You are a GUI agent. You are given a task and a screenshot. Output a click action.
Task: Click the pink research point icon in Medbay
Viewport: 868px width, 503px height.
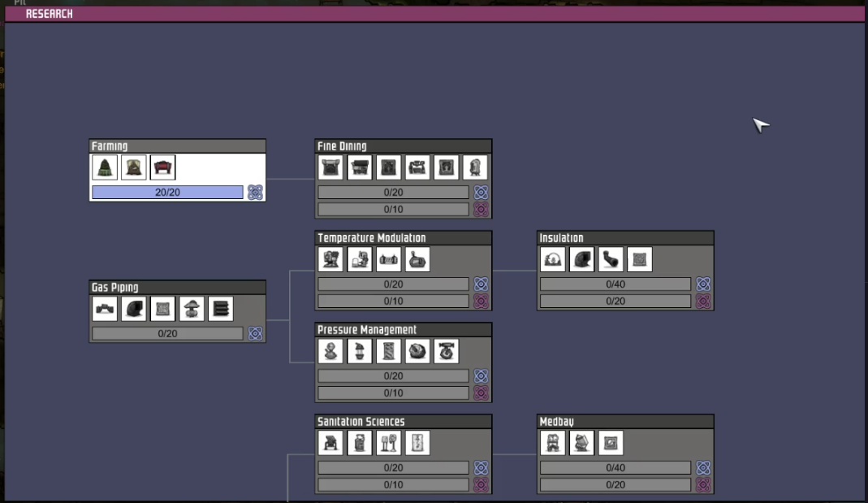(x=703, y=485)
